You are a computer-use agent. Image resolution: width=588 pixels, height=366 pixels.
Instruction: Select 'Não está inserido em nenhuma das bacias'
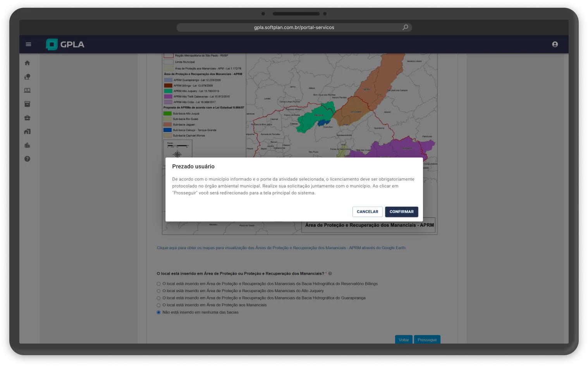point(158,313)
